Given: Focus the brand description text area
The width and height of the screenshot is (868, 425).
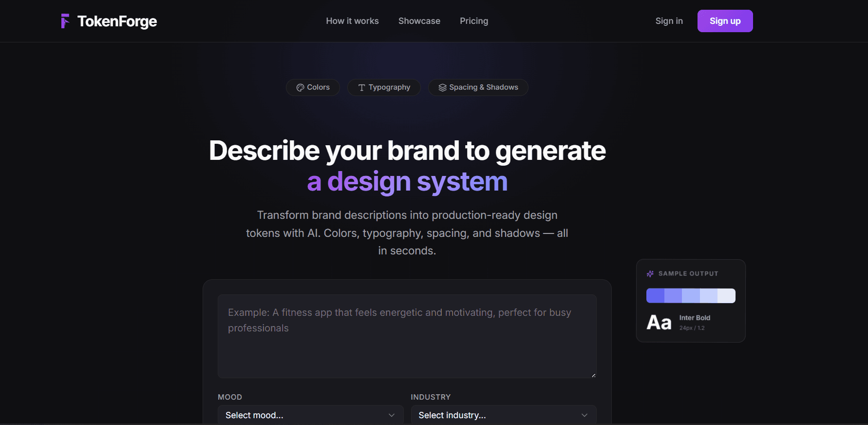Looking at the screenshot, I should point(407,336).
